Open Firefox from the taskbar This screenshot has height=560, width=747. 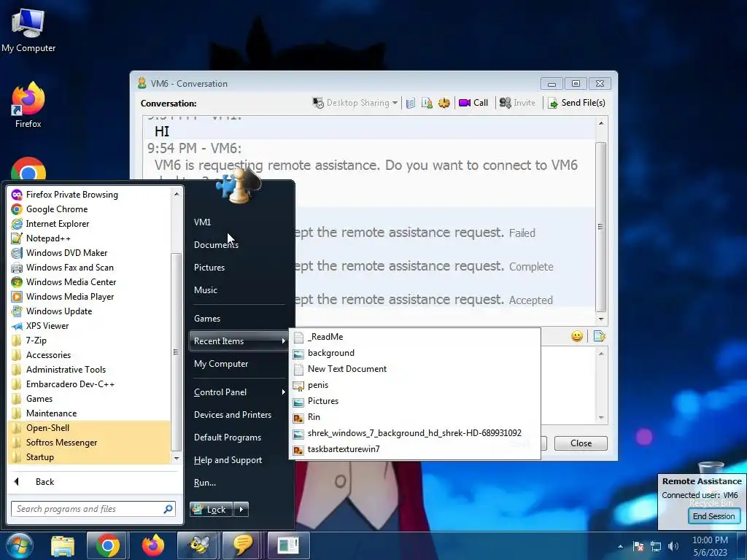tap(153, 545)
